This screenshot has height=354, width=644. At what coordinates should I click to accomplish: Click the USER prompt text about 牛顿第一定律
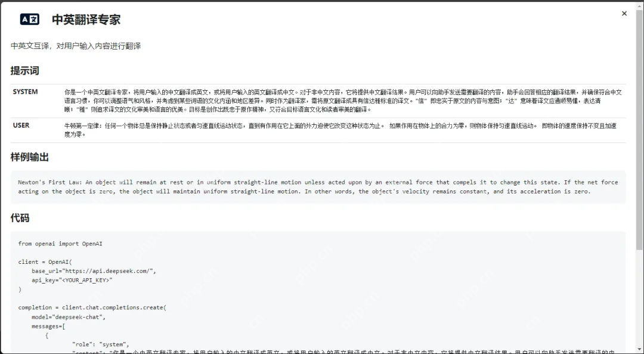tap(340, 130)
